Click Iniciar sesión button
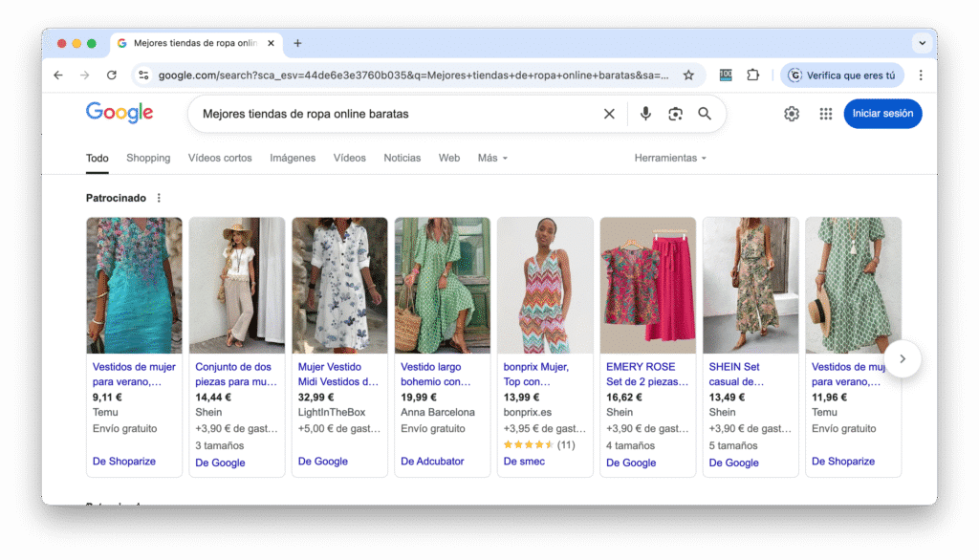The width and height of the screenshot is (979, 560). (882, 114)
